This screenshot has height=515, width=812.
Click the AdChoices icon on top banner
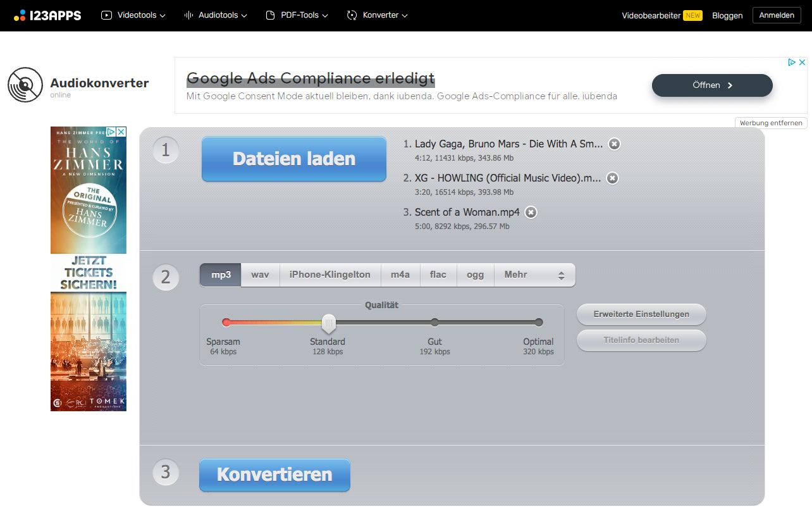[792, 62]
